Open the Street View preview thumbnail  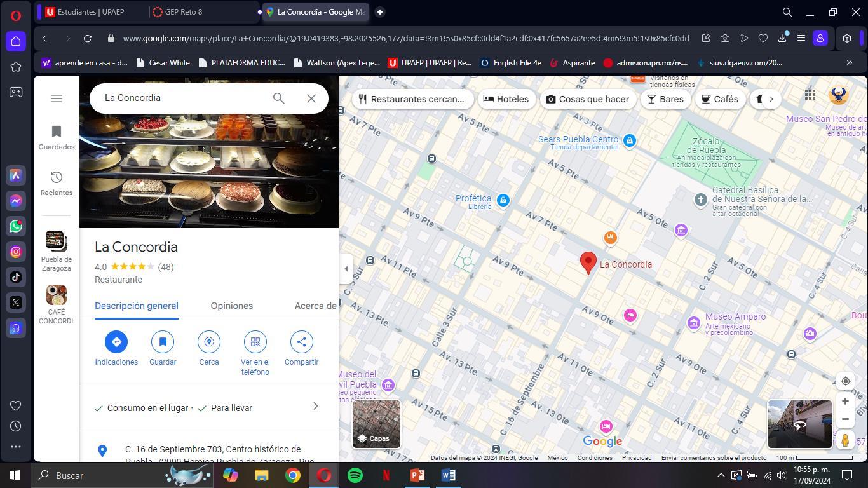click(800, 424)
